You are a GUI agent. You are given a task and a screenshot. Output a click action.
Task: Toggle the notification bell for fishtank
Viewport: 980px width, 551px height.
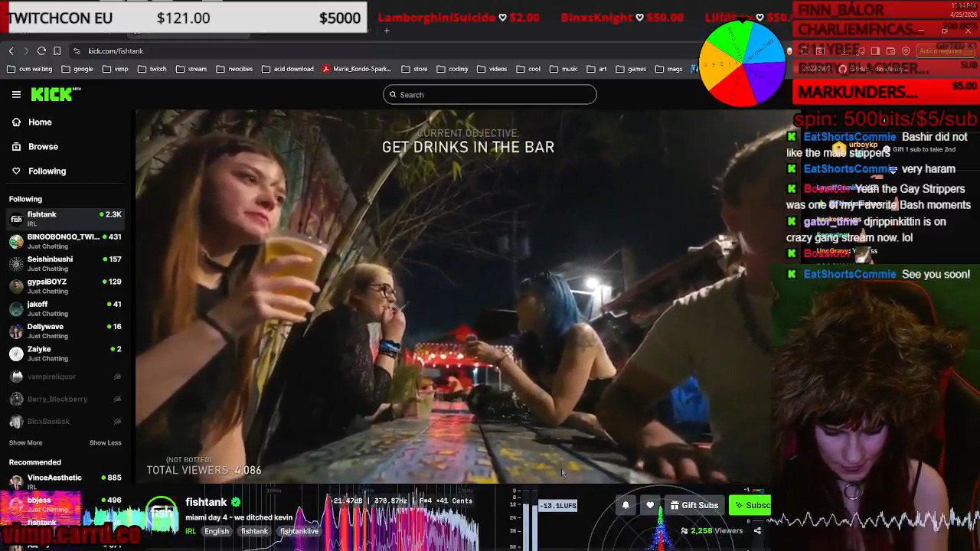(626, 505)
